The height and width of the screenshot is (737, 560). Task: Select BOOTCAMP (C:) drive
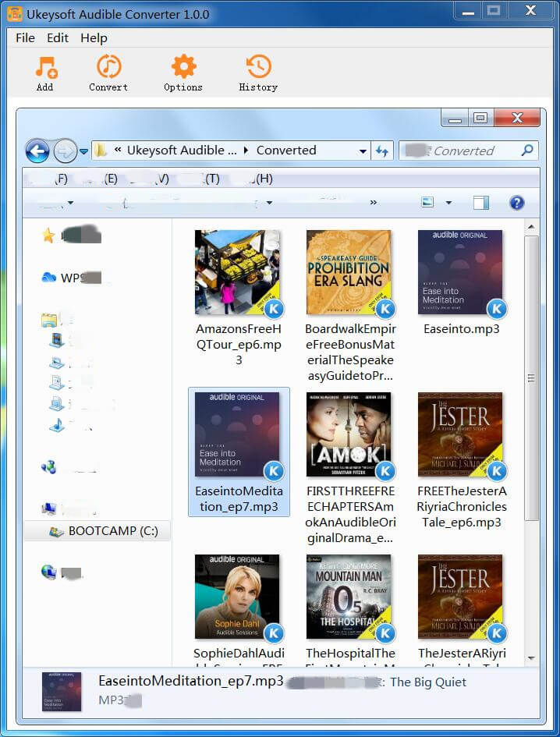[x=97, y=531]
